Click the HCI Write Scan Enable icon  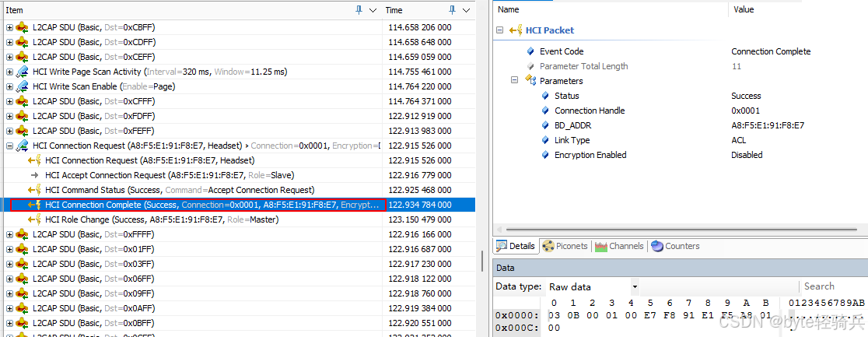[x=22, y=86]
